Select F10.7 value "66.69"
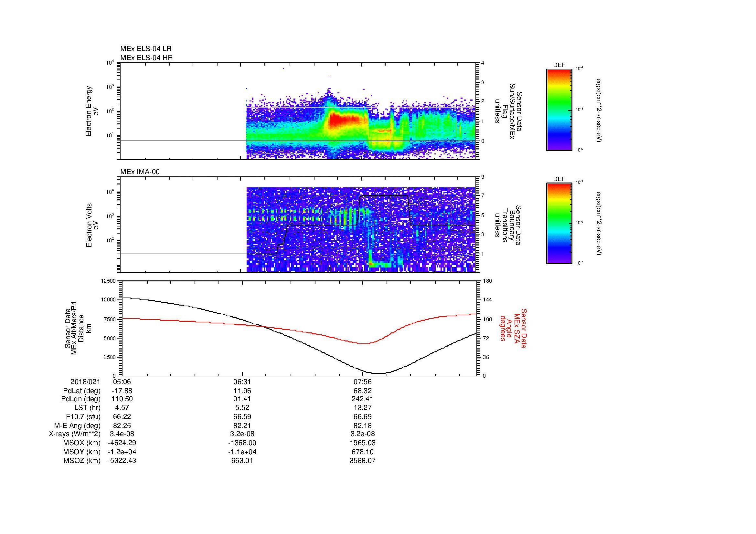Image resolution: width=756 pixels, height=534 pixels. [x=363, y=416]
